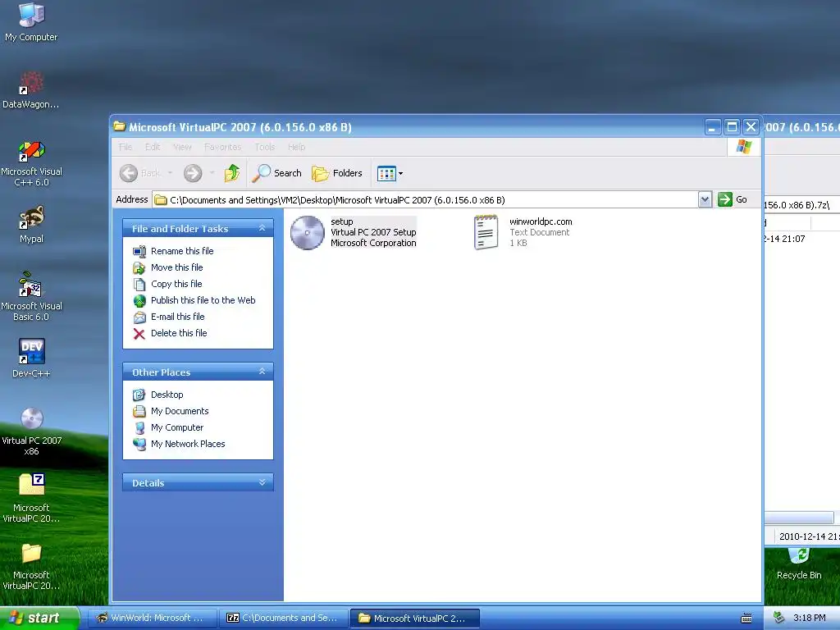
Task: Click the Windows flag logo in menu bar
Action: click(x=743, y=147)
